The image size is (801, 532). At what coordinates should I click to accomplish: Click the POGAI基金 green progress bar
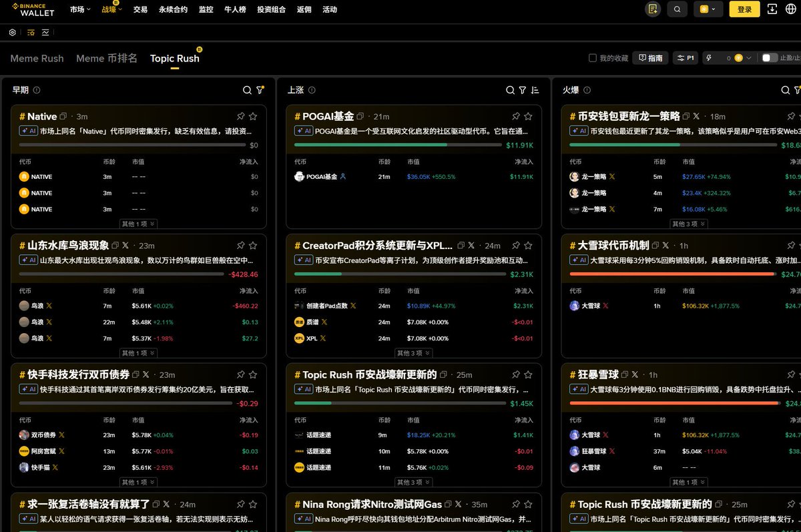tap(398, 145)
